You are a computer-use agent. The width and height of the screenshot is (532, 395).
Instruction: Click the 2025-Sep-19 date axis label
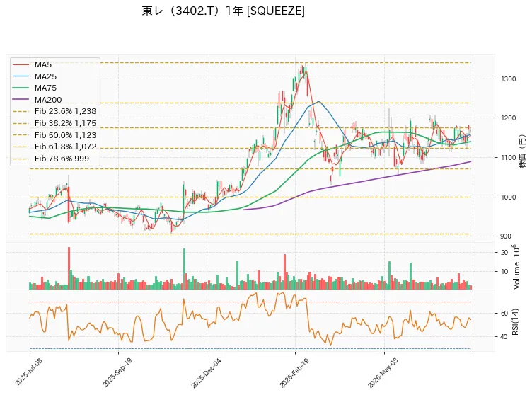[117, 372]
